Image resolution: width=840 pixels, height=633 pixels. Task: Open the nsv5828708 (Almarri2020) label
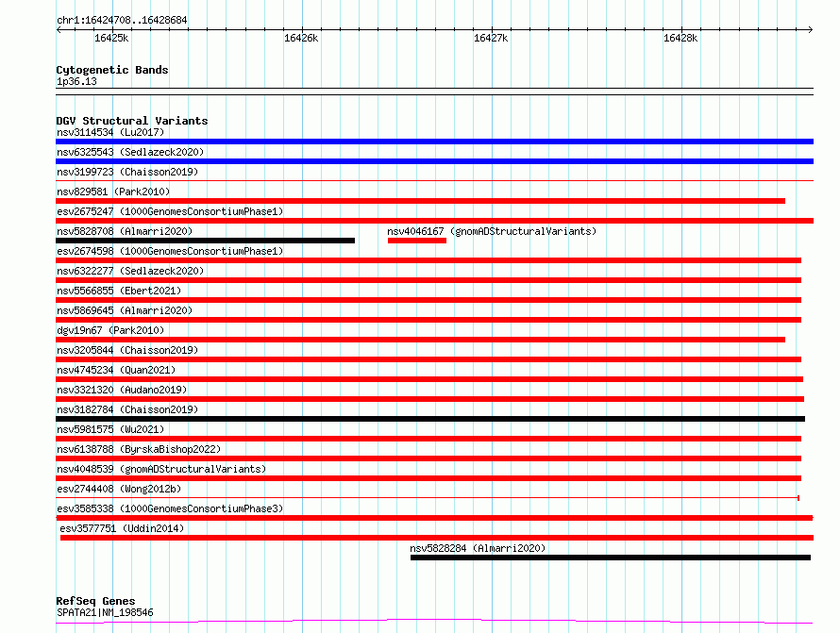tap(125, 231)
